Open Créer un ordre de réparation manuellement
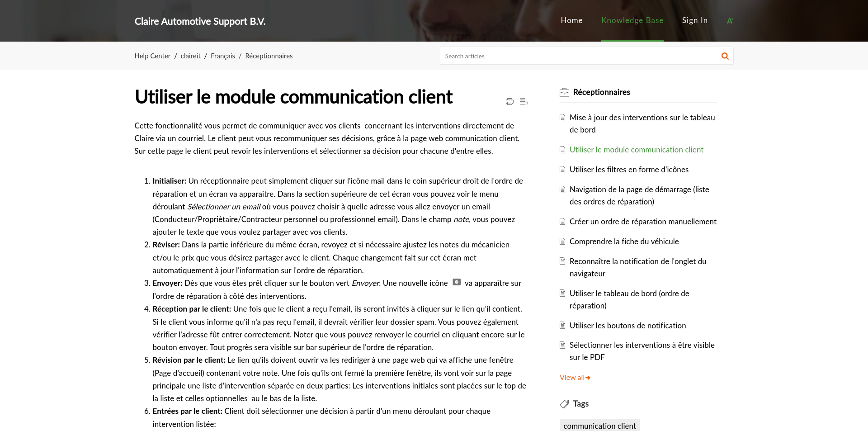This screenshot has width=868, height=431. tap(643, 222)
